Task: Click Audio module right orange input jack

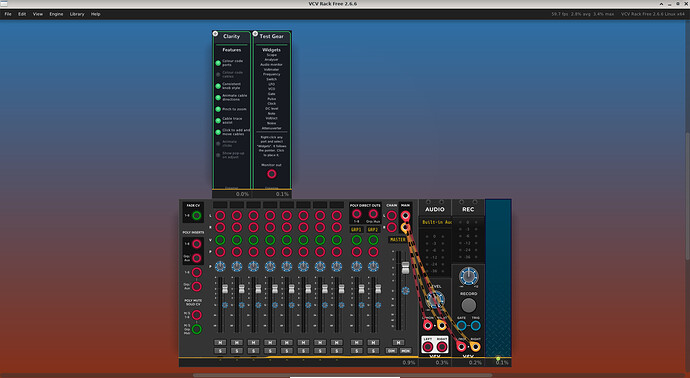Action: click(x=442, y=326)
